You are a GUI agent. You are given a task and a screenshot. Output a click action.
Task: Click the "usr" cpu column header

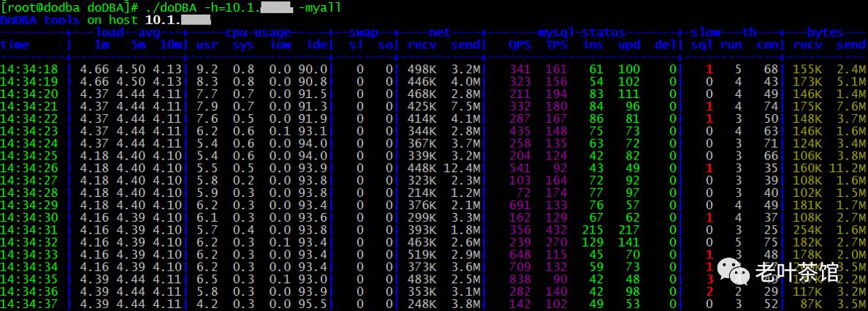point(207,45)
